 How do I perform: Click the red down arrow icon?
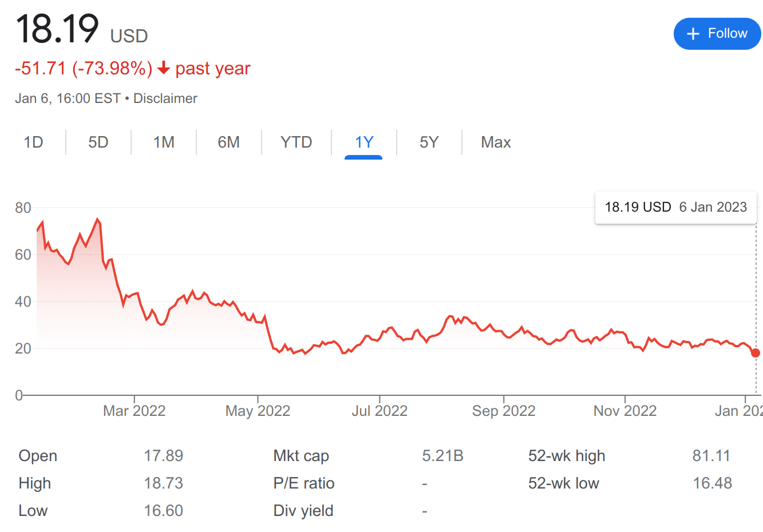point(164,68)
